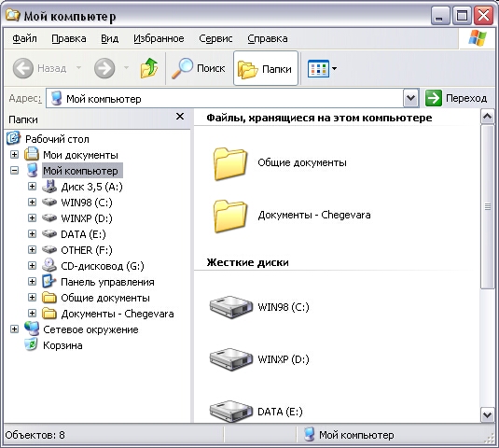Click the OTHER (F:) drive icon in tree
The height and width of the screenshot is (448, 499).
coord(49,249)
